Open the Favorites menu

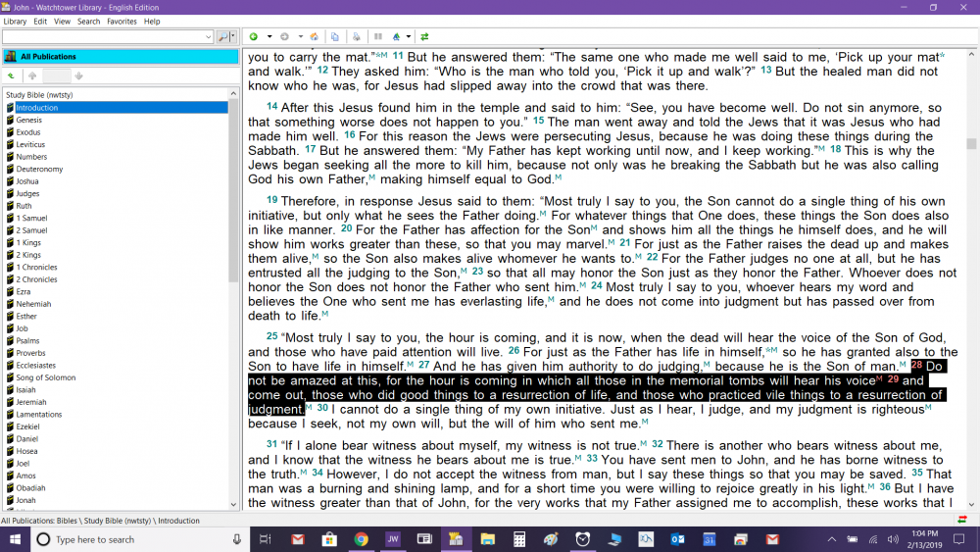point(122,22)
